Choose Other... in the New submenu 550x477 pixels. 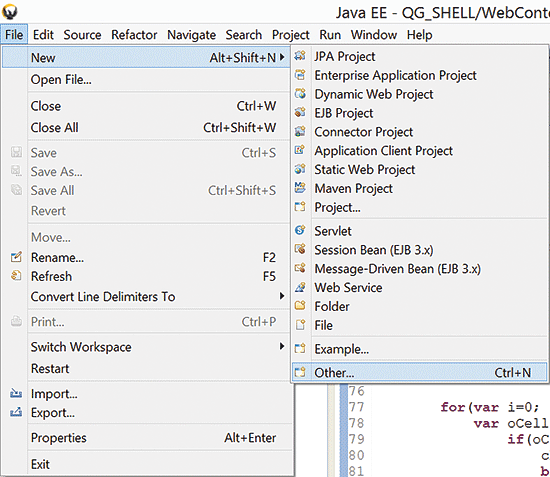pos(419,372)
